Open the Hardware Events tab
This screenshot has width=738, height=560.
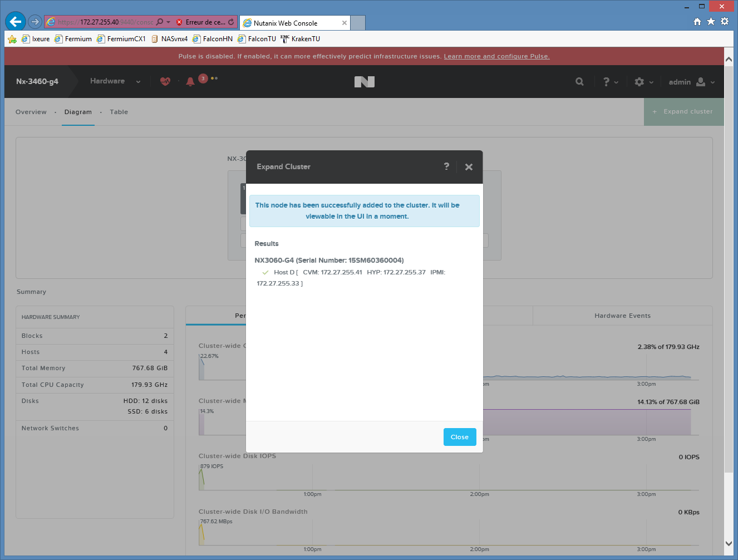622,316
